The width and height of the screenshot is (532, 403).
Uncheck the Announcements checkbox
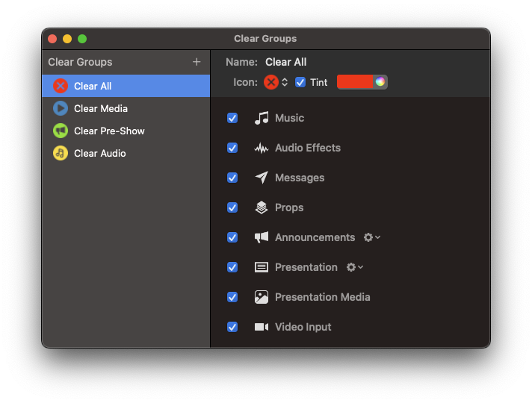(x=232, y=237)
